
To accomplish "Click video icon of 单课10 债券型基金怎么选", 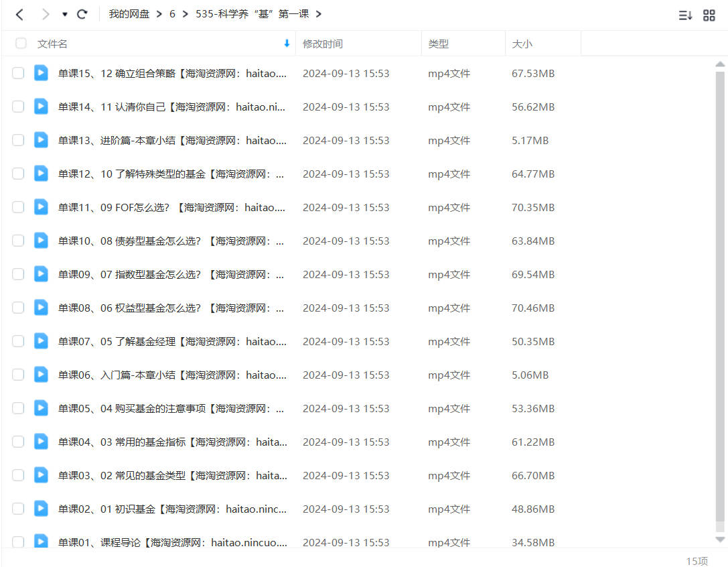I will [41, 241].
